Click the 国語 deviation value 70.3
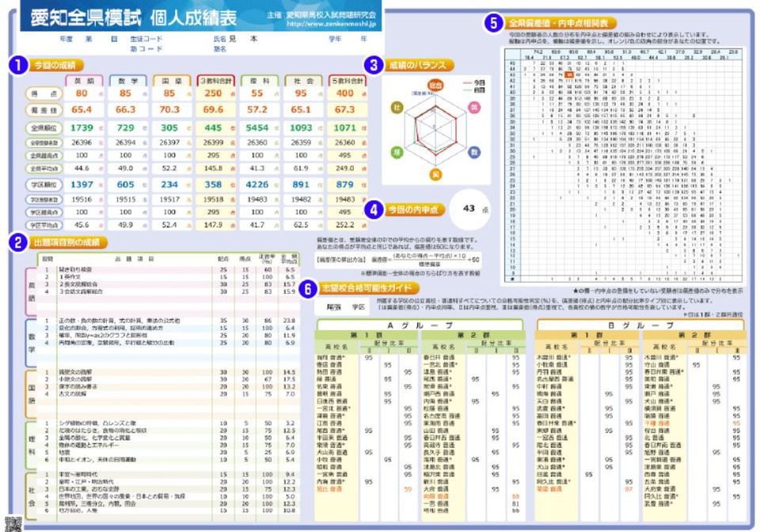Screen dimensions: 760x532 169,110
